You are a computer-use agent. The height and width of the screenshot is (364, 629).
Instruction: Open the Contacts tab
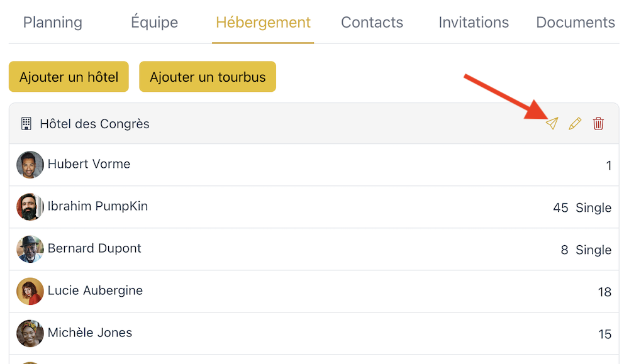[372, 22]
